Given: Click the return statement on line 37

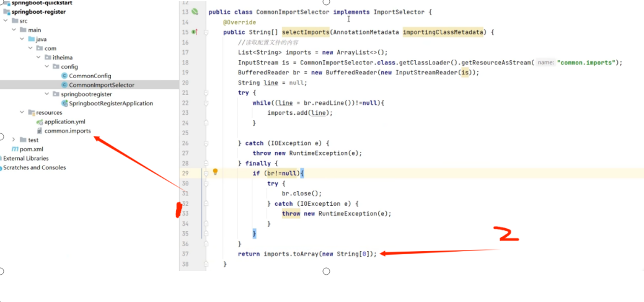Looking at the screenshot, I should coord(307,254).
